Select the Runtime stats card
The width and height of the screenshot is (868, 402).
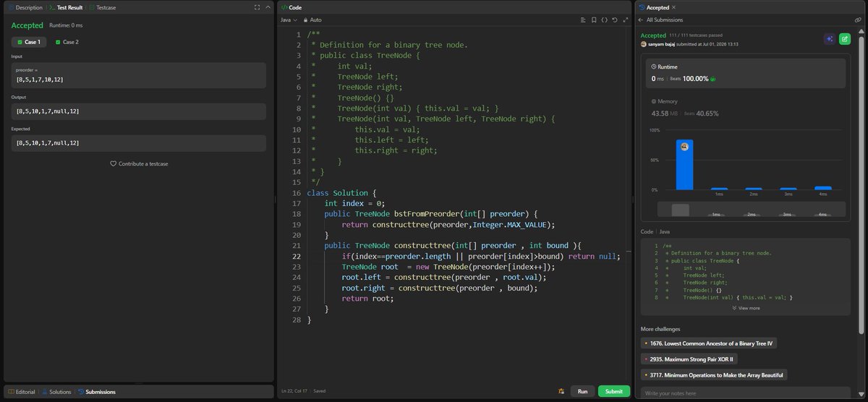coord(746,73)
